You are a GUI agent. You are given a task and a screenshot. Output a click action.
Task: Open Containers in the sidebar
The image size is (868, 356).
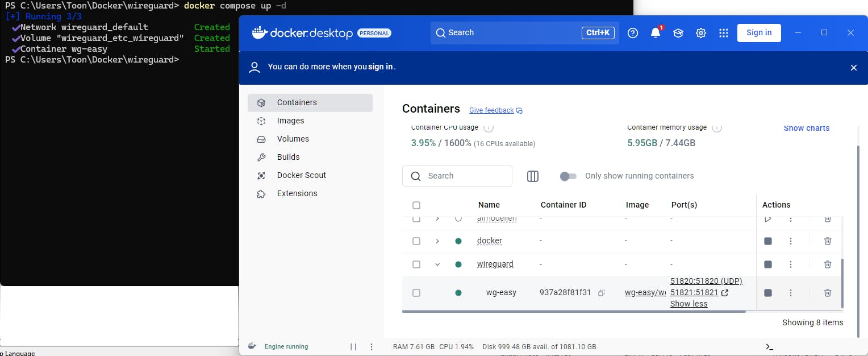pyautogui.click(x=310, y=103)
